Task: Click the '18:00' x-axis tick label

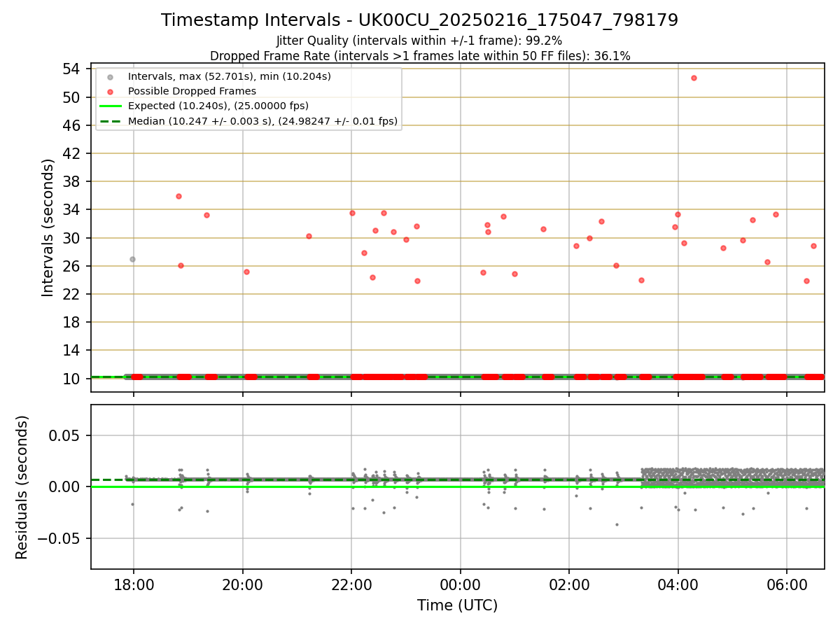Action: click(x=134, y=584)
